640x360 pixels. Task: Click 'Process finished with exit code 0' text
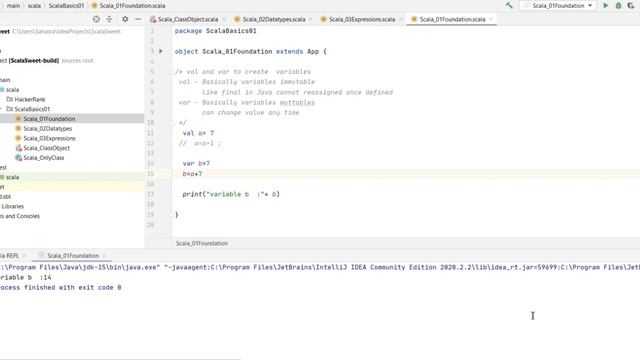[61, 288]
